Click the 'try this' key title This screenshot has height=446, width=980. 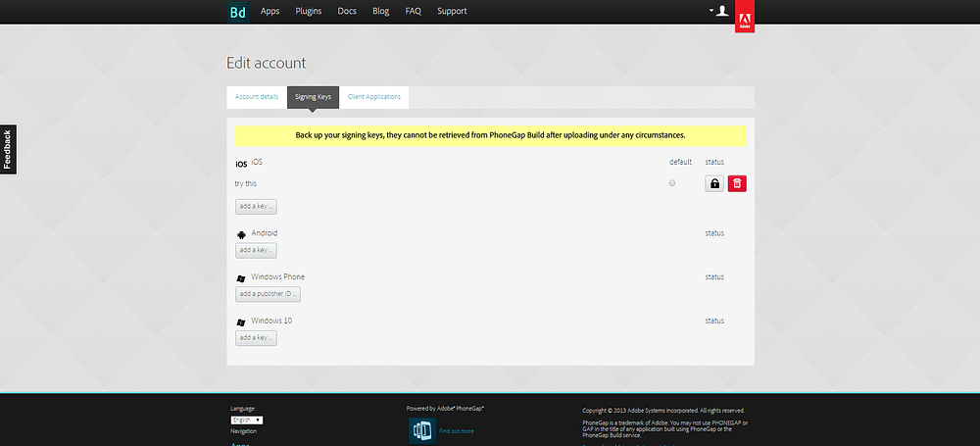tap(246, 183)
